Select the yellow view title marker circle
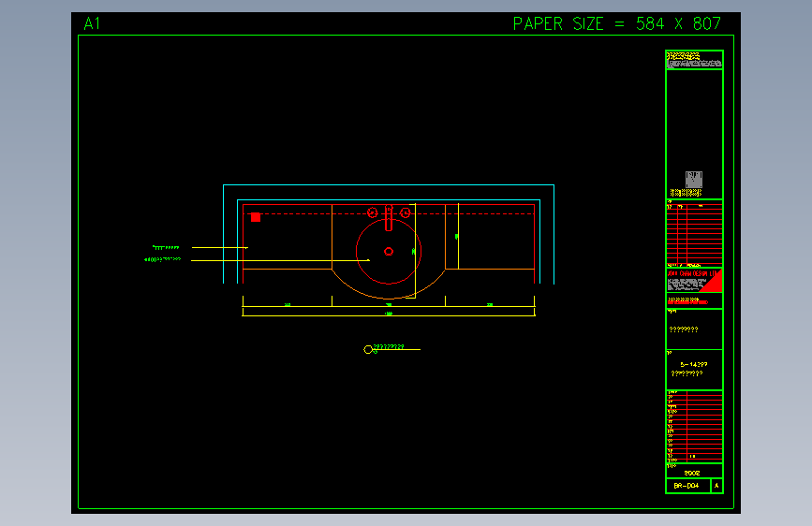This screenshot has height=526, width=812. click(368, 350)
